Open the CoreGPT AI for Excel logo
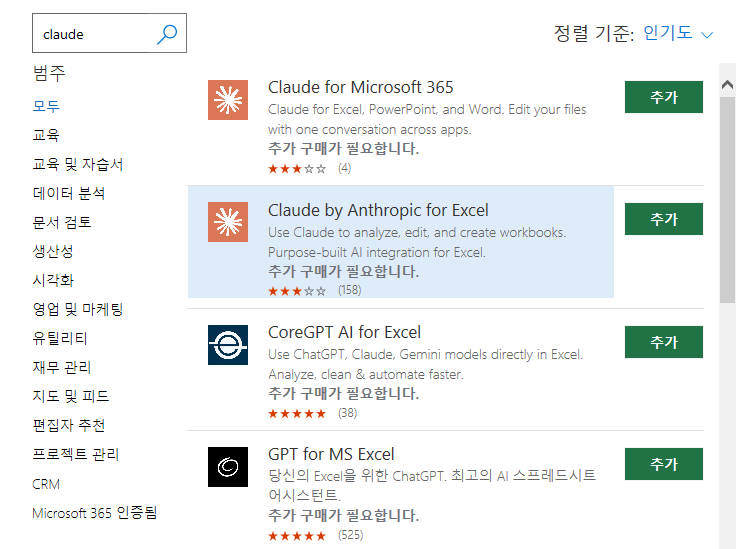The height and width of the screenshot is (549, 736). (228, 345)
